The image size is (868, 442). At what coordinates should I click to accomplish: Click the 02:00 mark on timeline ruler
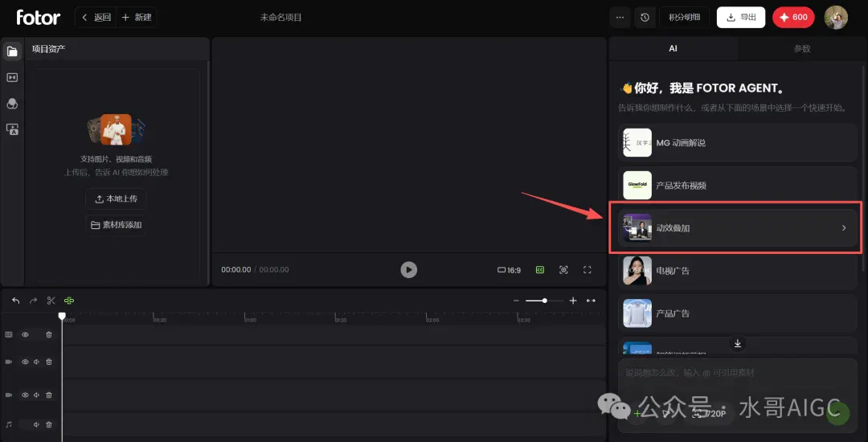(x=432, y=320)
